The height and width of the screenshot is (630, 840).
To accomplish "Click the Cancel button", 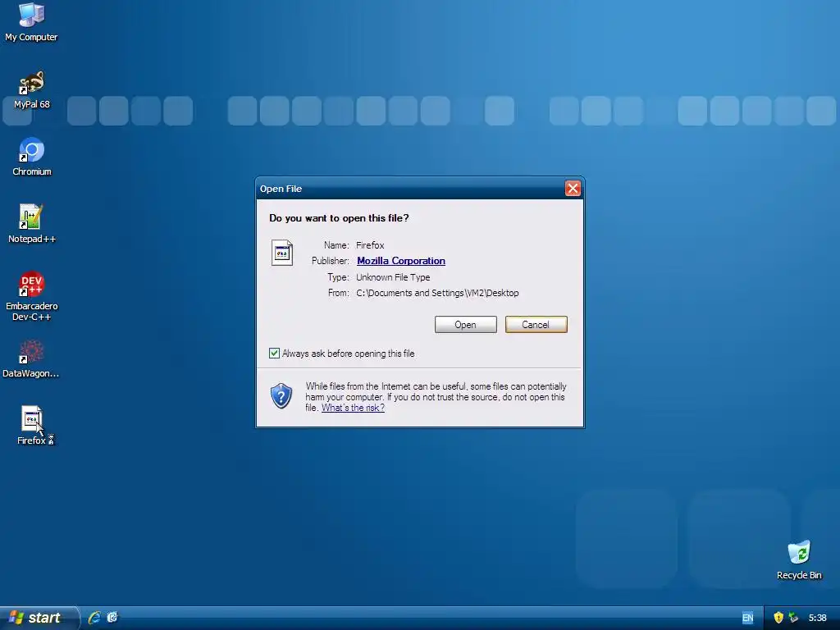I will click(536, 325).
